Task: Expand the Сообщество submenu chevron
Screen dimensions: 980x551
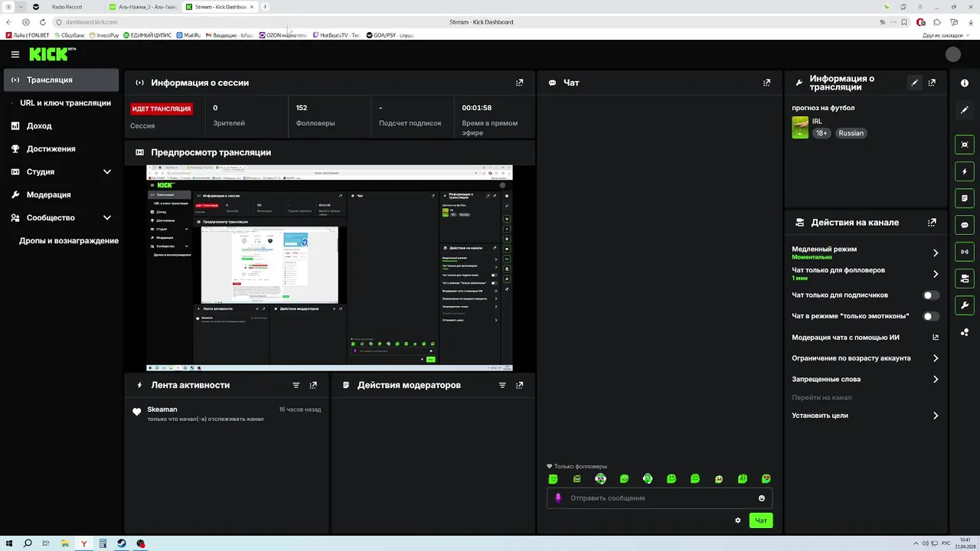Action: point(107,217)
